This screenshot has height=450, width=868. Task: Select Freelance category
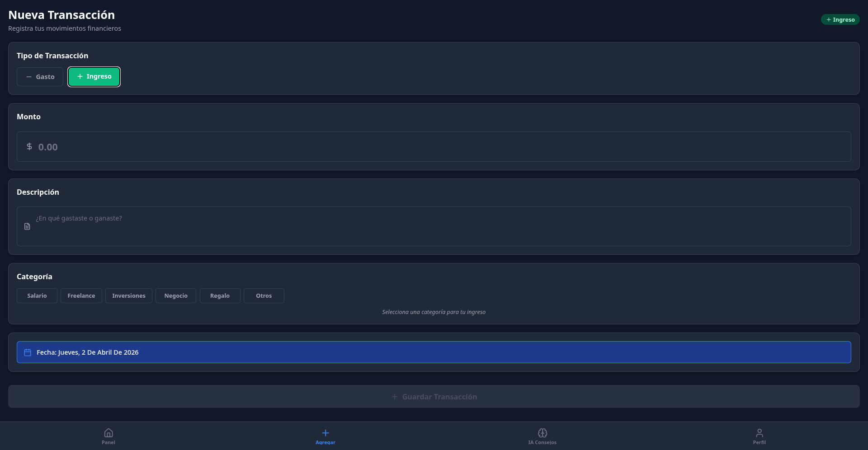coord(81,295)
